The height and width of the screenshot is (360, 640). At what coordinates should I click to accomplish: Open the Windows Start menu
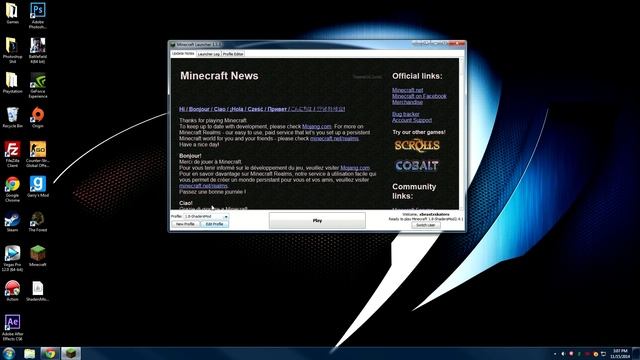point(9,353)
